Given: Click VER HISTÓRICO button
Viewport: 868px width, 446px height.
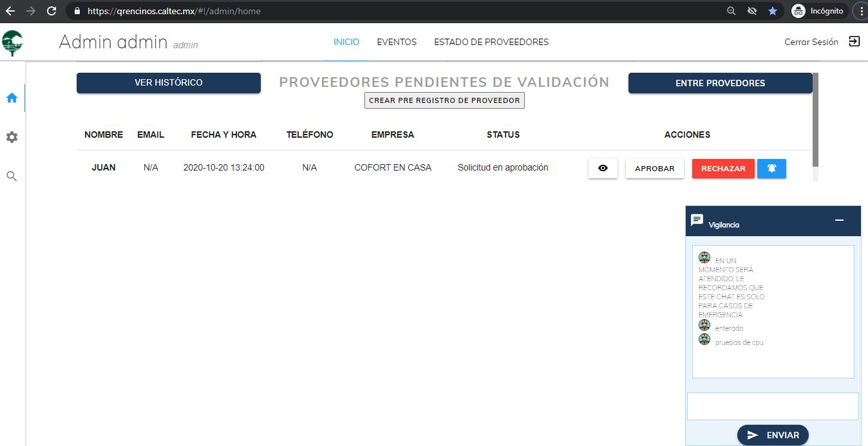Looking at the screenshot, I should click(169, 83).
